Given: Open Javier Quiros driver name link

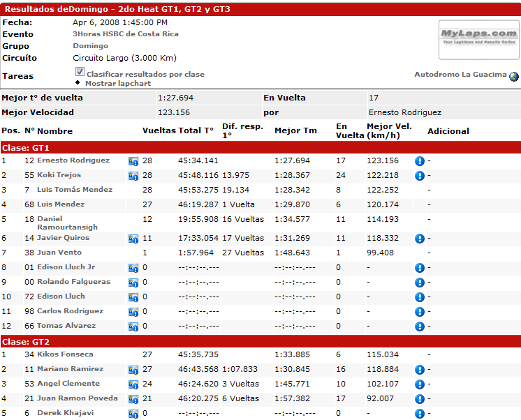Looking at the screenshot, I should tap(63, 238).
